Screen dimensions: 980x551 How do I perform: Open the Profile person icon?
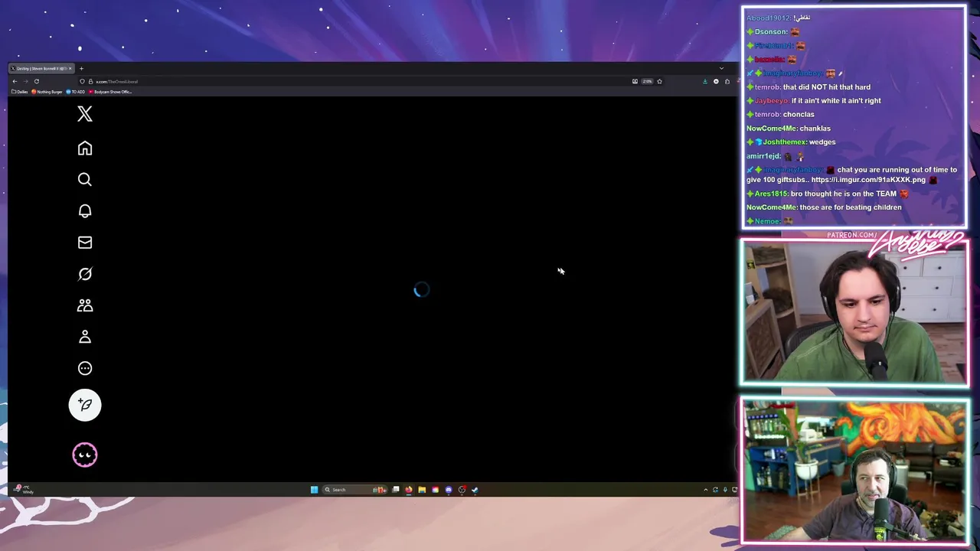coord(85,337)
